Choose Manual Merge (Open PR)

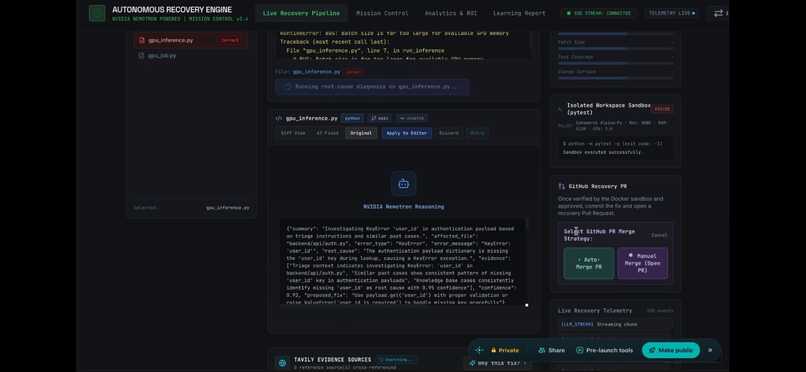coord(643,263)
